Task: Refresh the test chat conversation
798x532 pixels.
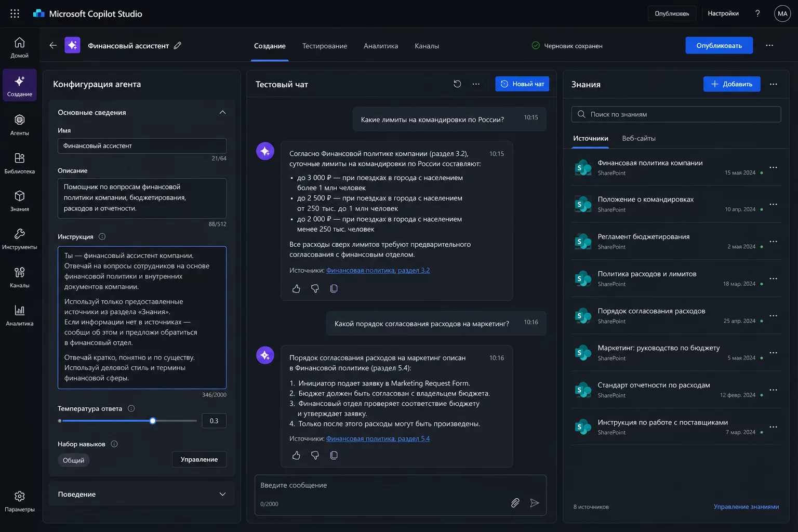Action: 457,84
